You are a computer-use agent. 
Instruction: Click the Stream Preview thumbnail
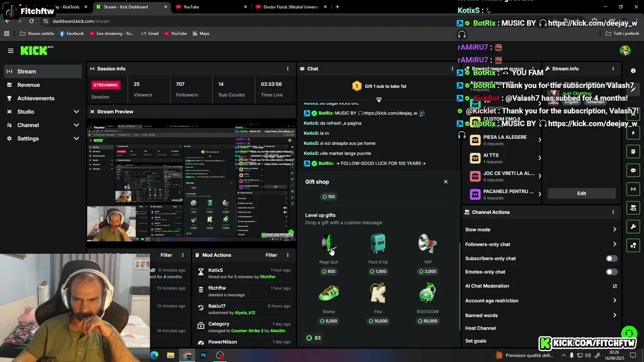[x=191, y=183]
